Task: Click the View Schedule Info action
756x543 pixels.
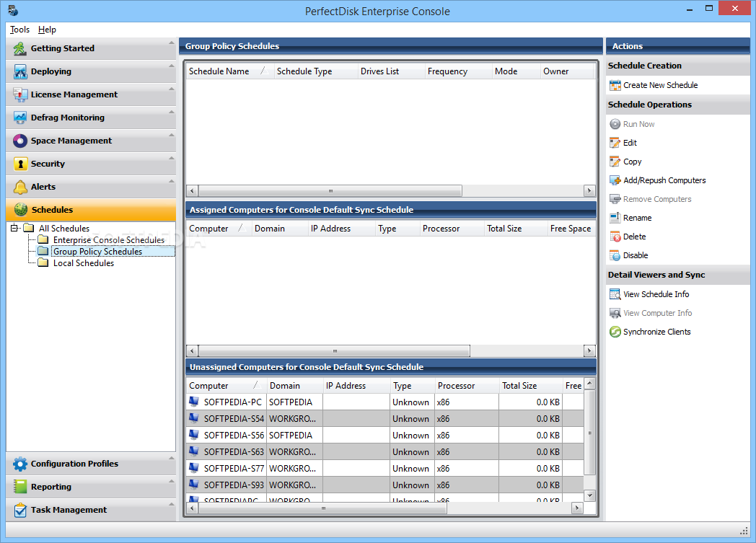Action: click(656, 294)
